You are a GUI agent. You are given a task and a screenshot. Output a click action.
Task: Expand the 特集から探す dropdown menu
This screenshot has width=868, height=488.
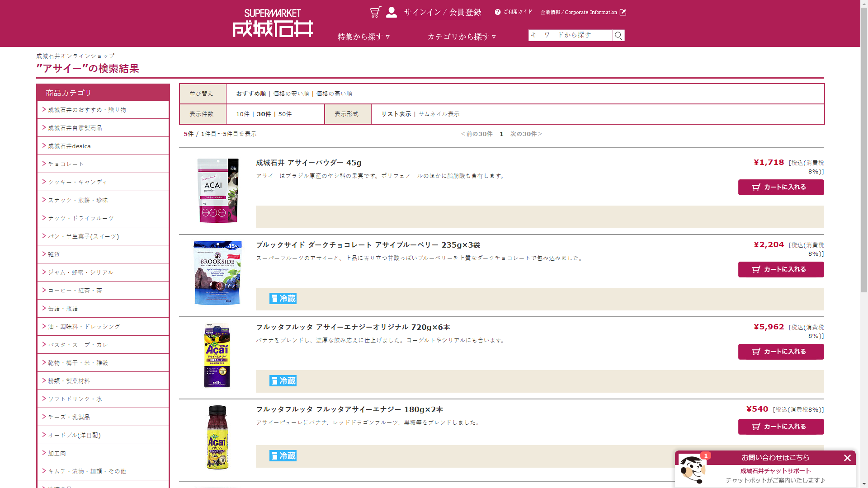pos(363,37)
